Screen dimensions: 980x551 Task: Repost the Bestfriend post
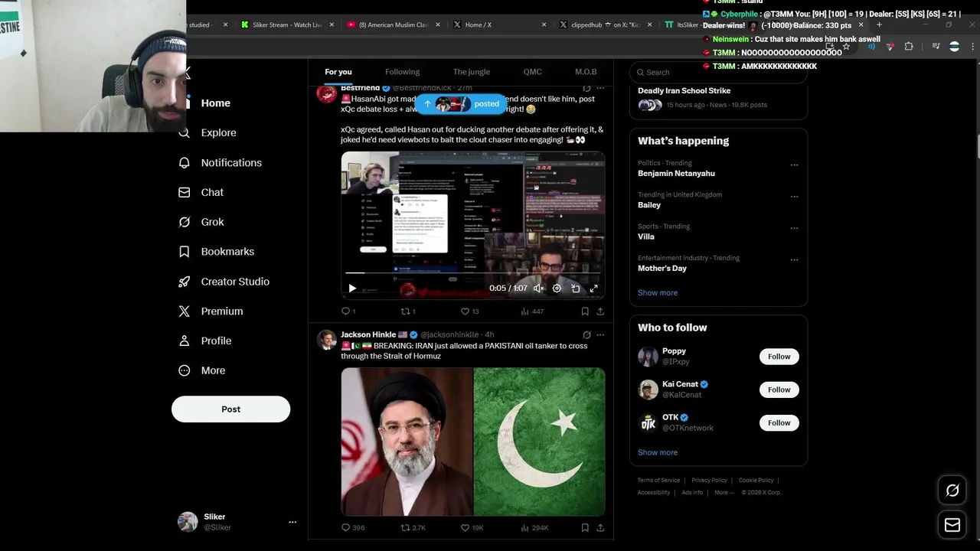408,311
